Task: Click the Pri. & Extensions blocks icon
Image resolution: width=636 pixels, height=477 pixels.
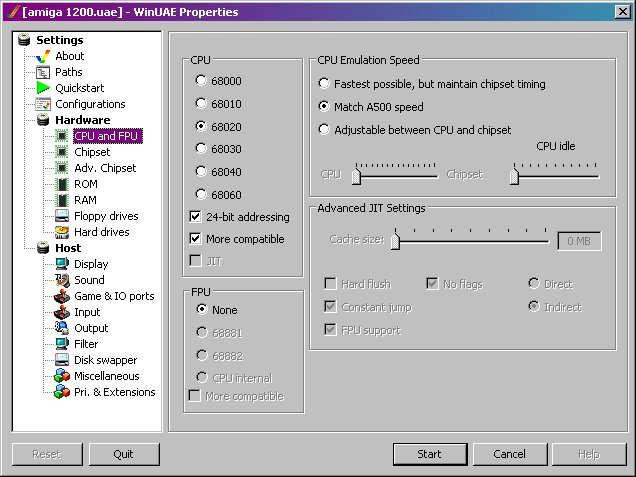Action: click(x=62, y=392)
